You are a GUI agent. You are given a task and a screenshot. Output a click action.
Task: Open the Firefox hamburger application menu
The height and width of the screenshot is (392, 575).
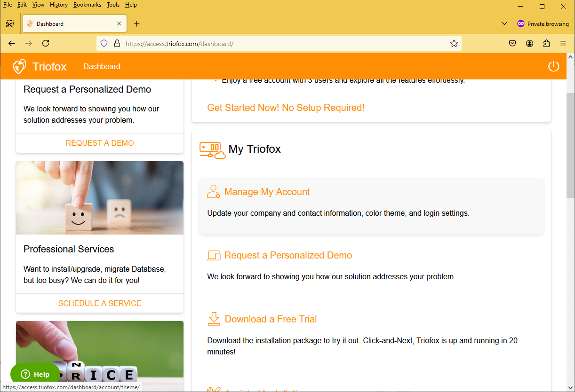[563, 43]
